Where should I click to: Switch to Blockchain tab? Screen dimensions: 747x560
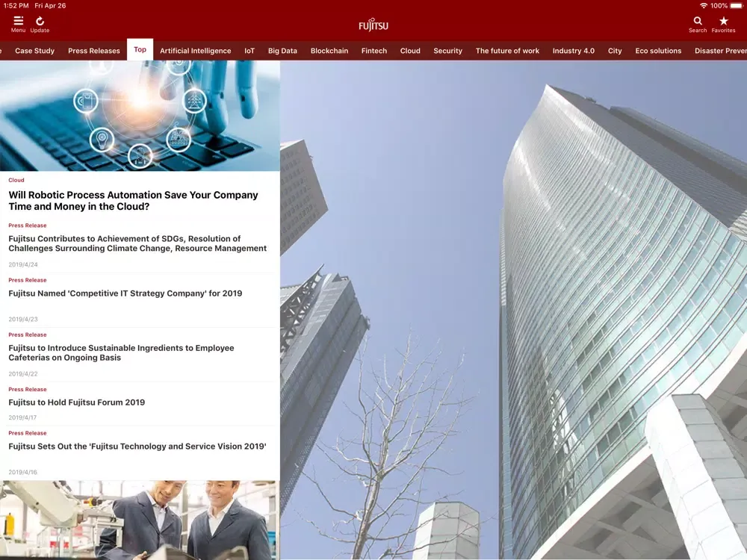pos(329,51)
